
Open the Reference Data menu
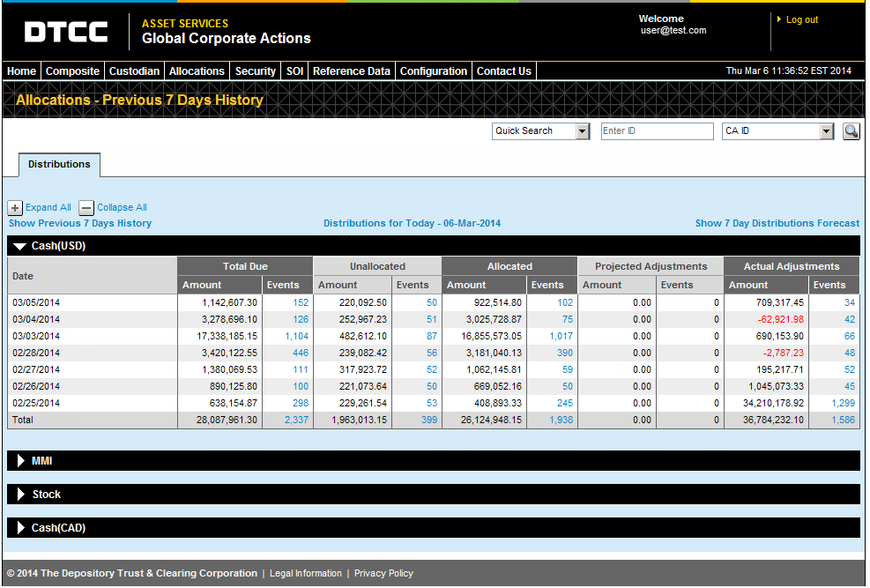(x=351, y=71)
